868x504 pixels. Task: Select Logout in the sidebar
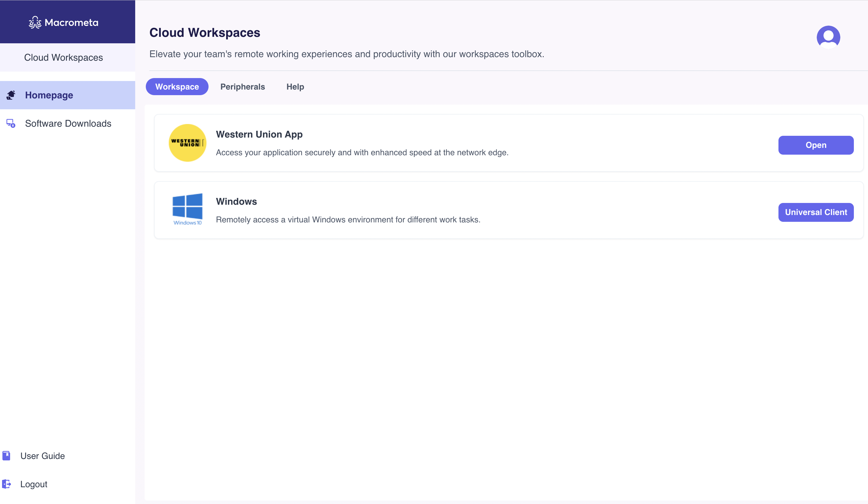point(34,484)
